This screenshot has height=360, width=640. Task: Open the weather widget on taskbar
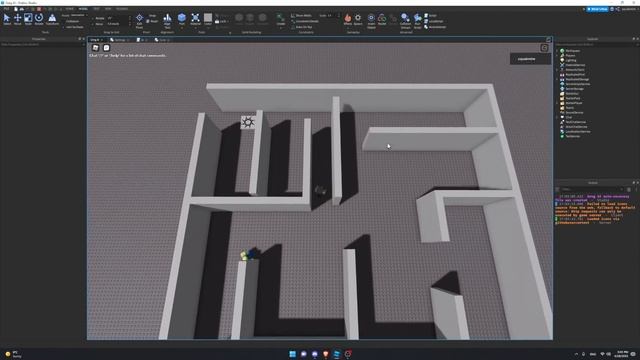[x=13, y=354]
